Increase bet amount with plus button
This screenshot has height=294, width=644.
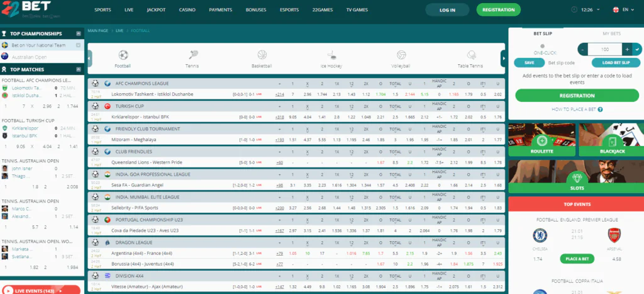coord(626,49)
